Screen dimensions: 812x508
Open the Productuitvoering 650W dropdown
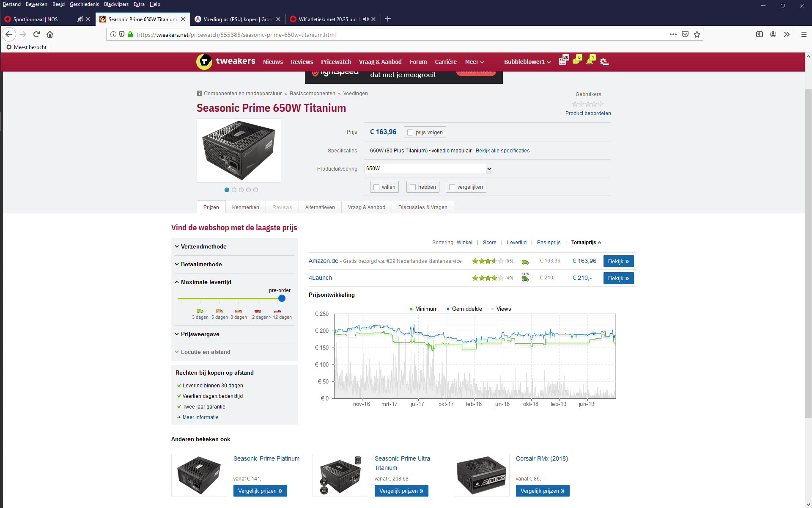(428, 168)
